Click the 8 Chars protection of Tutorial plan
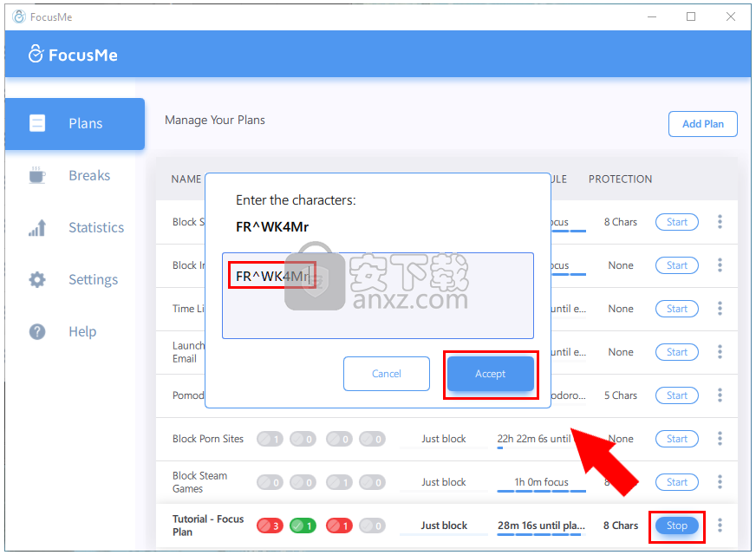Viewport: 756px width, 555px height. coord(621,526)
